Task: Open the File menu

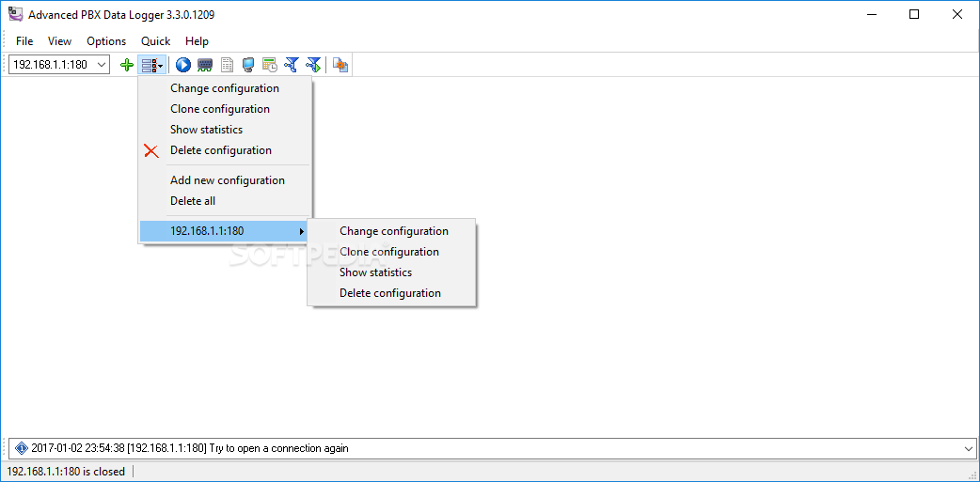Action: click(x=24, y=41)
